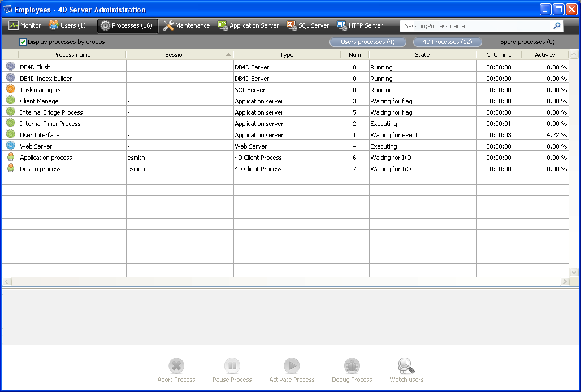The height and width of the screenshot is (392, 581).
Task: Click the User Interface process gear icon
Action: pos(11,134)
